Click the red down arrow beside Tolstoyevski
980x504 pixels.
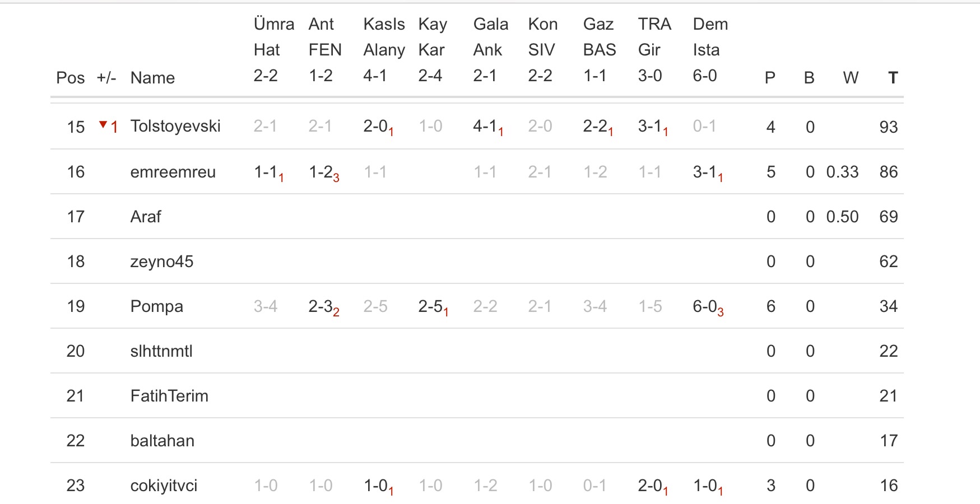(x=103, y=125)
